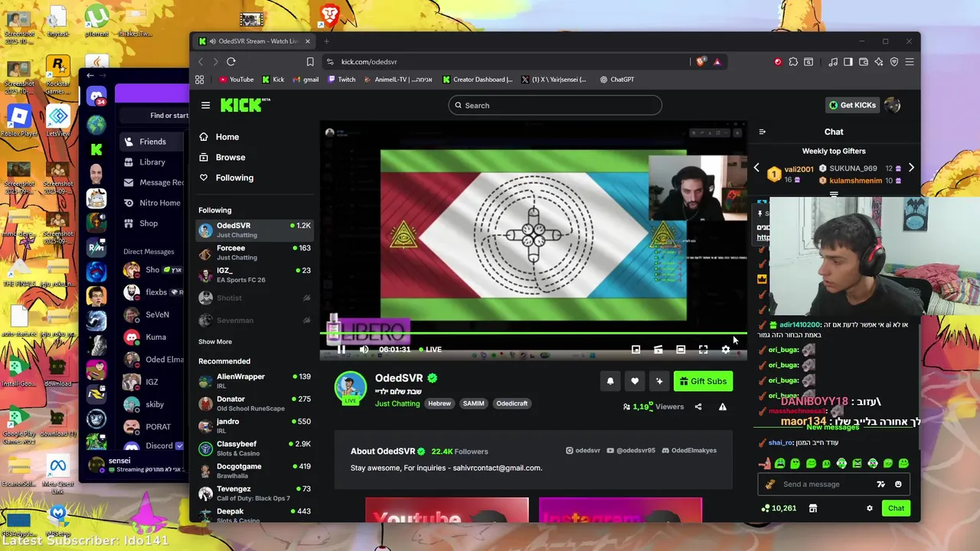Toggle the Kick sidebar hamburger menu

point(205,106)
